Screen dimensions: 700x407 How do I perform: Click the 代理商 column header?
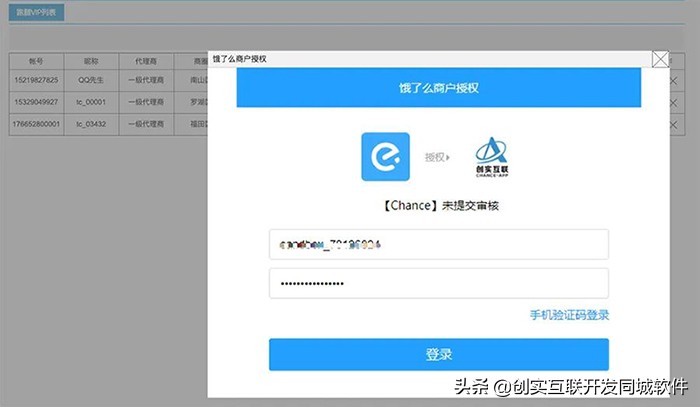click(146, 61)
